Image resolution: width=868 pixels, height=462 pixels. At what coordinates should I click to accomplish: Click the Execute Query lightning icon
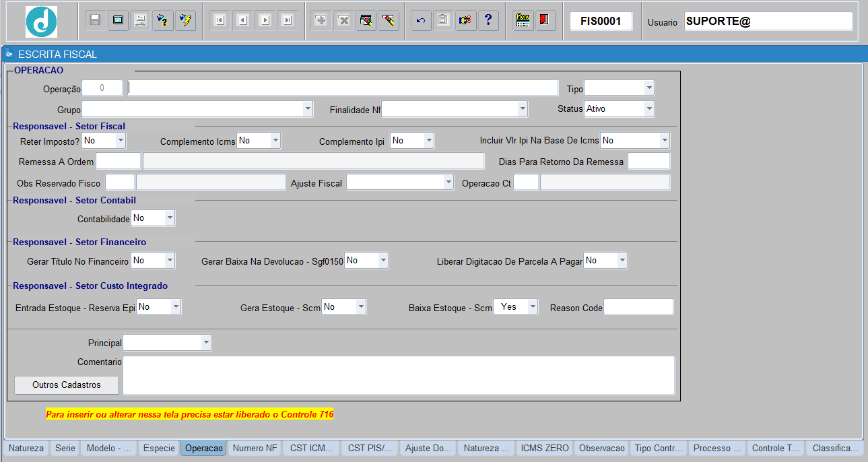point(185,20)
